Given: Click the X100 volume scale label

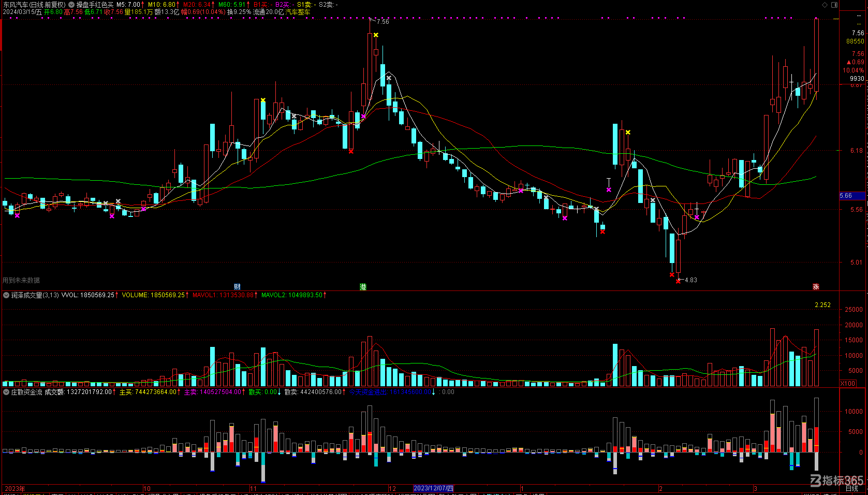Looking at the screenshot, I should [848, 384].
